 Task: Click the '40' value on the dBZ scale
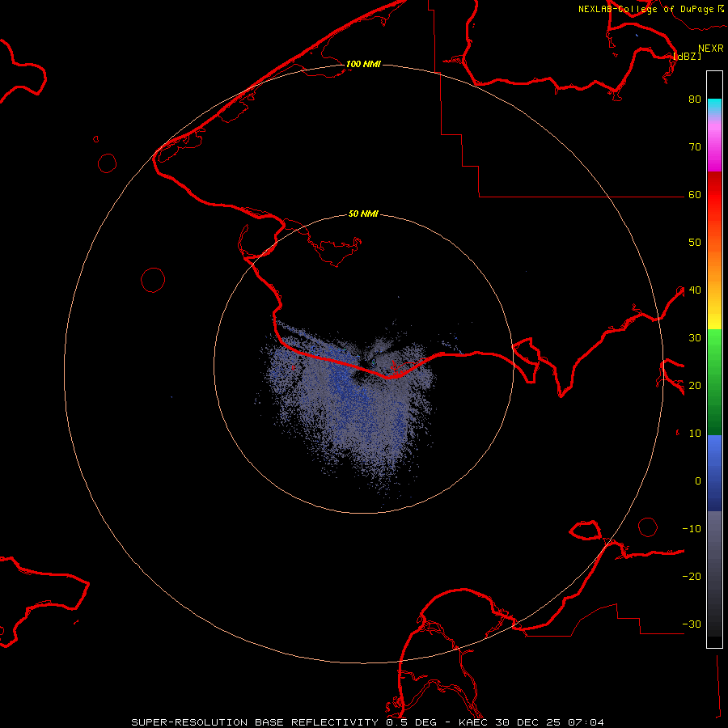tap(695, 290)
